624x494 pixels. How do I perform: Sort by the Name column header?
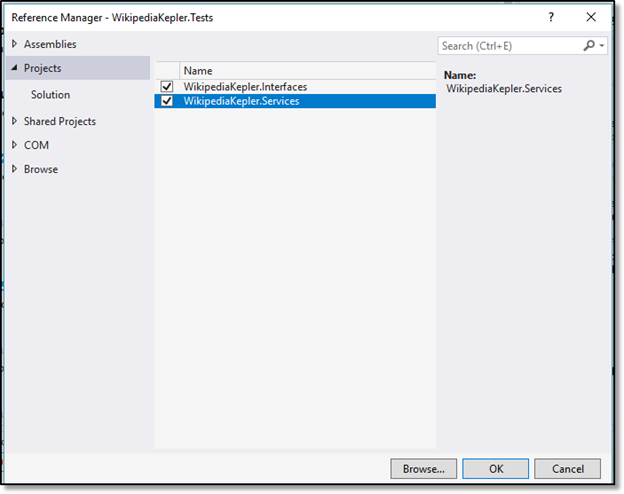[307, 70]
